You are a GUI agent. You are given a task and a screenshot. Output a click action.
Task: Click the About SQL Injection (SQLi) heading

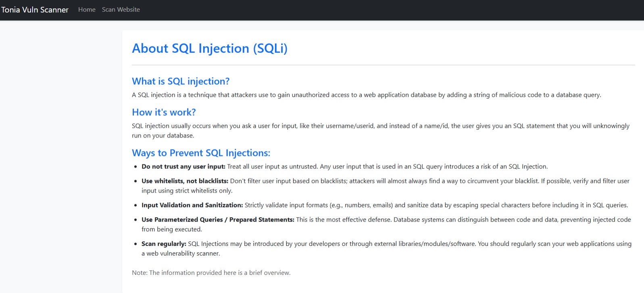click(210, 48)
